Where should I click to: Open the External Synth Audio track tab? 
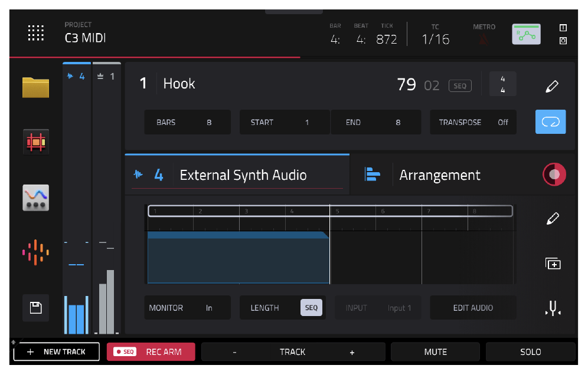click(237, 175)
